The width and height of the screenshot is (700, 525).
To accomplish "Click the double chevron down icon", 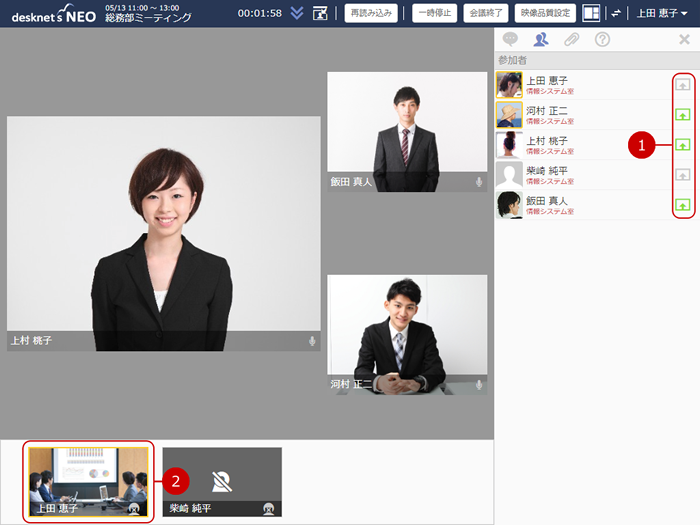I will click(297, 13).
